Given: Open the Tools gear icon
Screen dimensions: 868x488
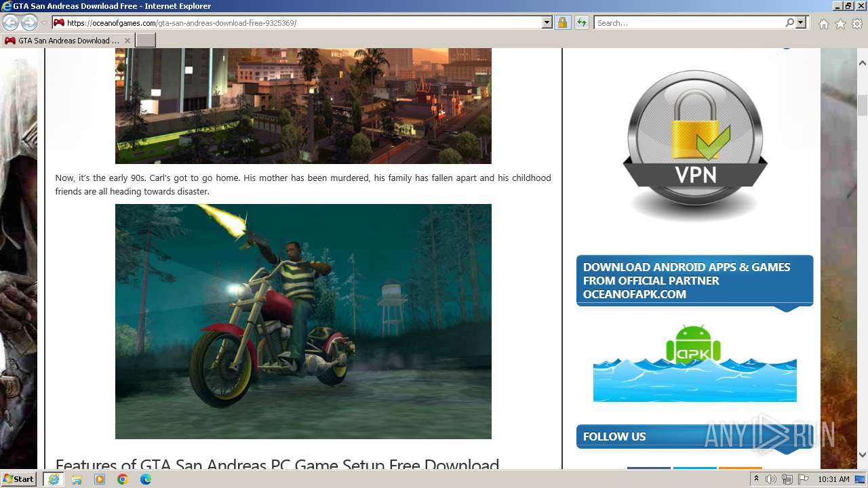Looking at the screenshot, I should pyautogui.click(x=857, y=24).
